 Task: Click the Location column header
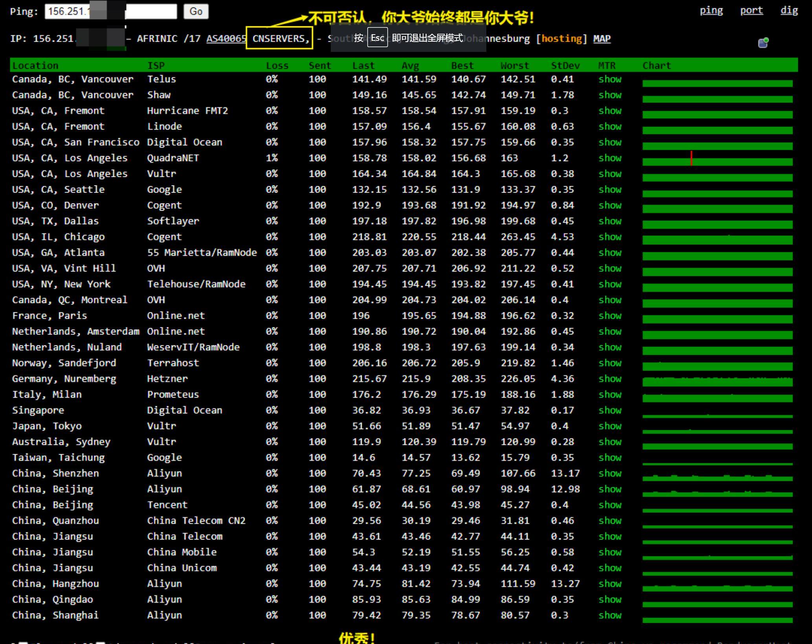pyautogui.click(x=35, y=65)
